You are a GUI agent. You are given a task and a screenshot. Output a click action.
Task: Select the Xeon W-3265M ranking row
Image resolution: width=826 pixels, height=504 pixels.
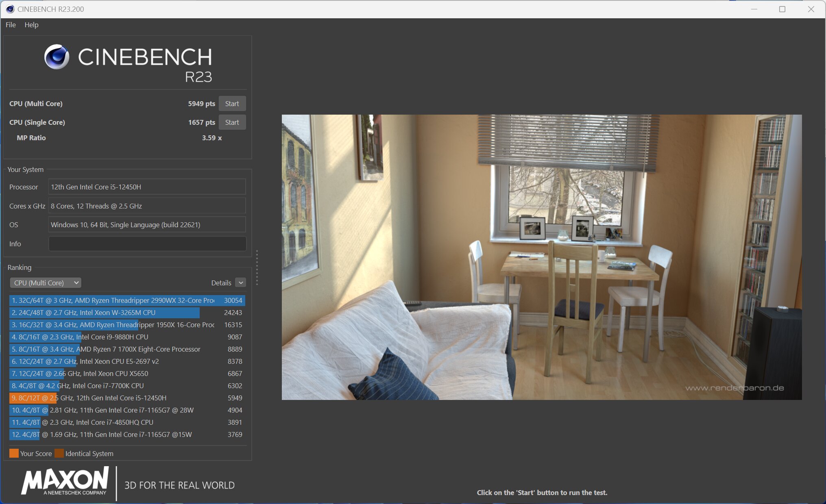(127, 313)
